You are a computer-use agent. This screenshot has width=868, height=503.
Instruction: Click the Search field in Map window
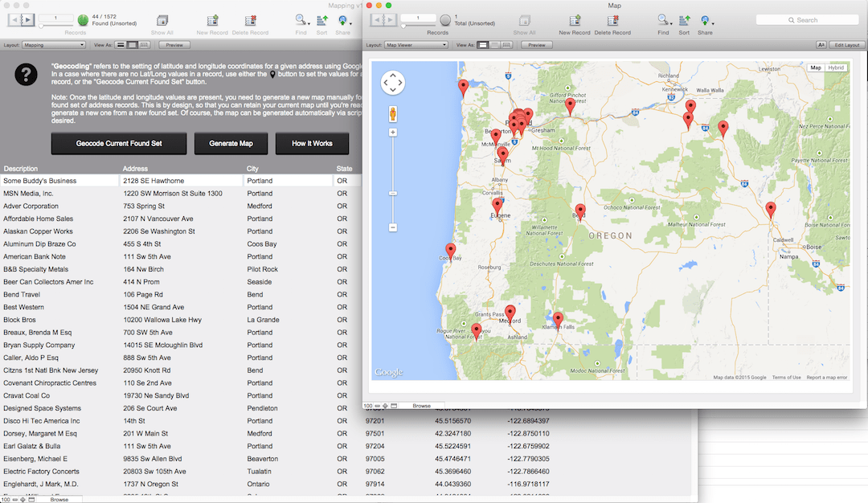[807, 20]
